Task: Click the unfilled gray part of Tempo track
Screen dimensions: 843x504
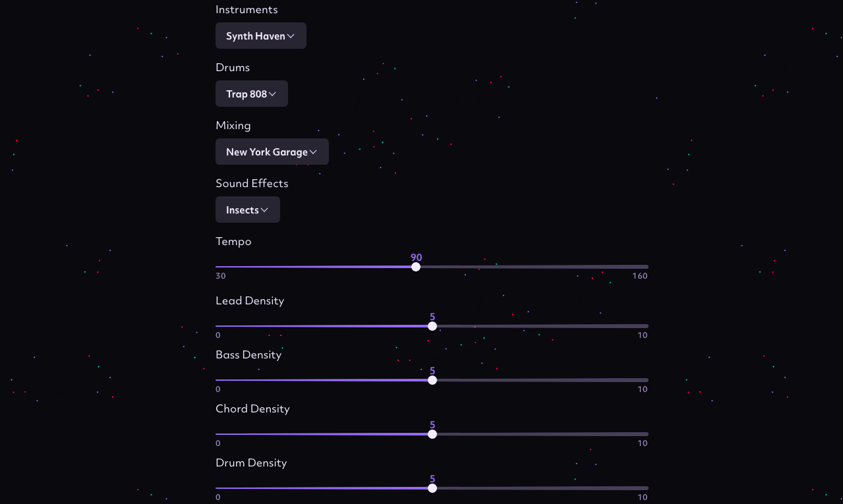Action: pos(534,267)
